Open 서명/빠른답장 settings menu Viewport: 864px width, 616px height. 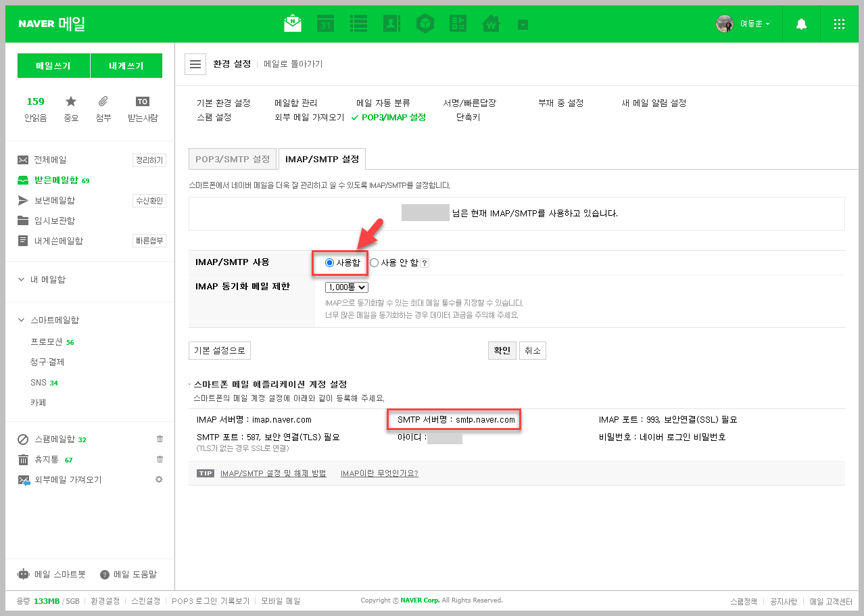tap(470, 103)
